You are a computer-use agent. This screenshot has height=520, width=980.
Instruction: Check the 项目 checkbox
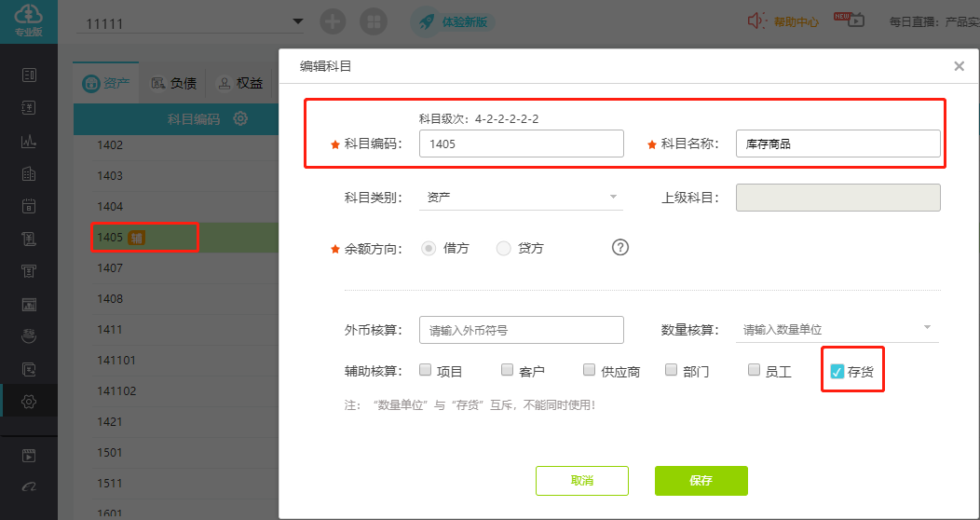[x=425, y=370]
